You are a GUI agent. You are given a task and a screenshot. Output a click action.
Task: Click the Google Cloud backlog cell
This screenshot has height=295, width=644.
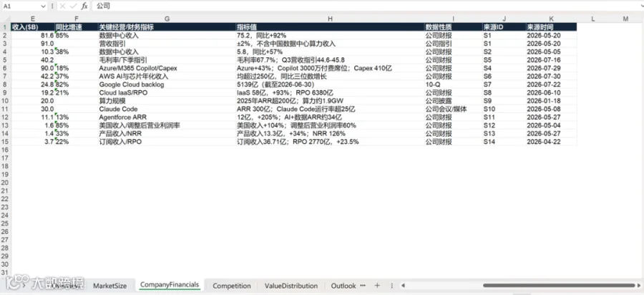(167, 84)
